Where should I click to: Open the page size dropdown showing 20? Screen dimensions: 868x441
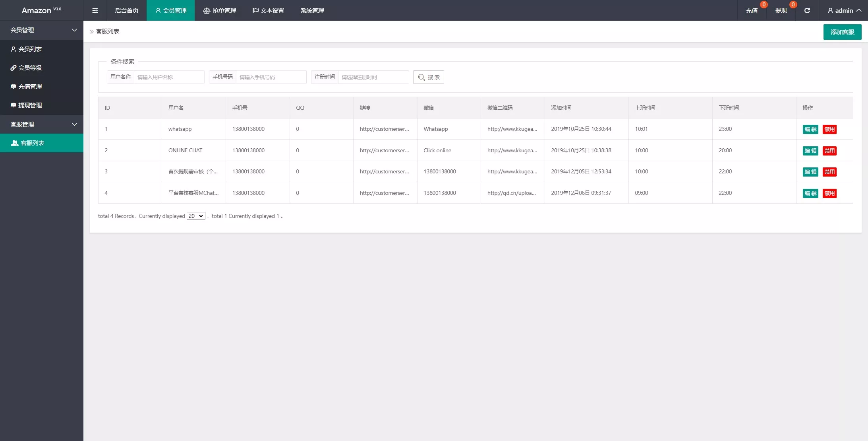point(196,216)
